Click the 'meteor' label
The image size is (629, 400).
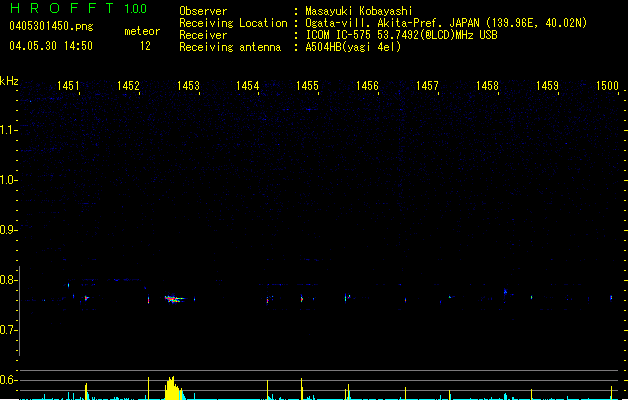tap(142, 31)
